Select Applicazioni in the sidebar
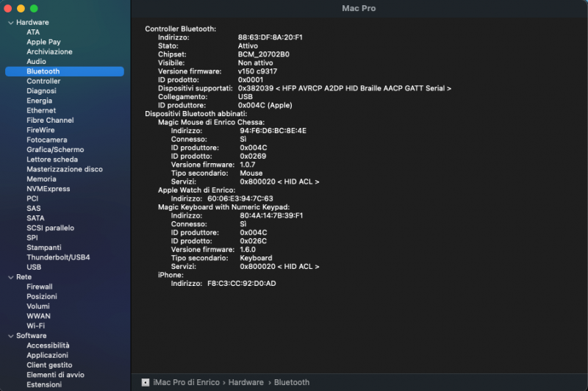Image resolution: width=588 pixels, height=391 pixels. tap(47, 355)
